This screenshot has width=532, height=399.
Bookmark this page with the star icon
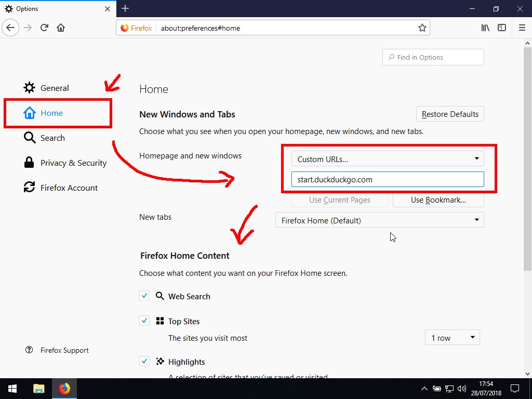pos(422,28)
